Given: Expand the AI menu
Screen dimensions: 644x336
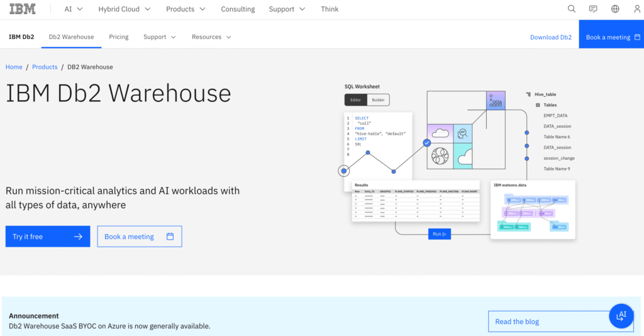Looking at the screenshot, I should [74, 9].
